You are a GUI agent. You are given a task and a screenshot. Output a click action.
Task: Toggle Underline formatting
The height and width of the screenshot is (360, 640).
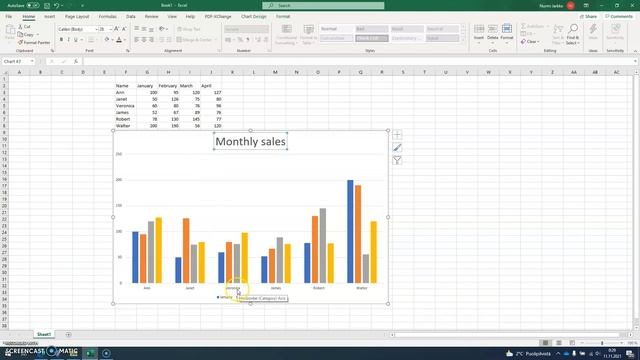click(x=76, y=40)
